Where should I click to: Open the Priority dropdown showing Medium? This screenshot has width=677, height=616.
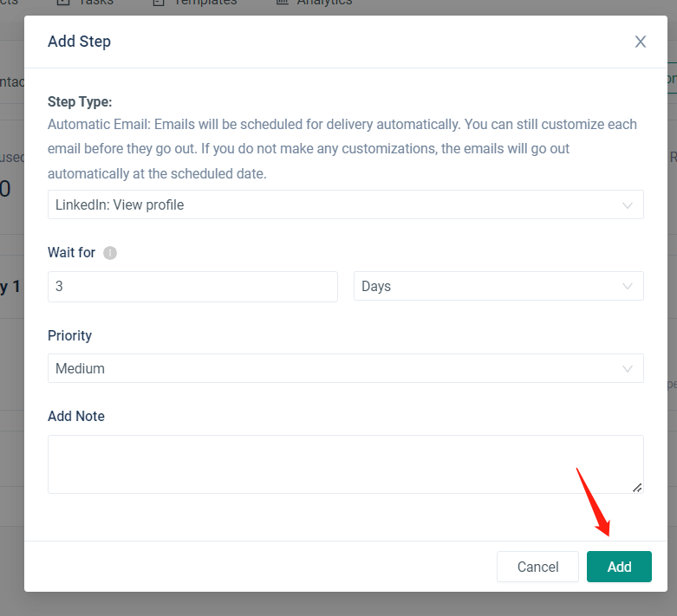345,368
